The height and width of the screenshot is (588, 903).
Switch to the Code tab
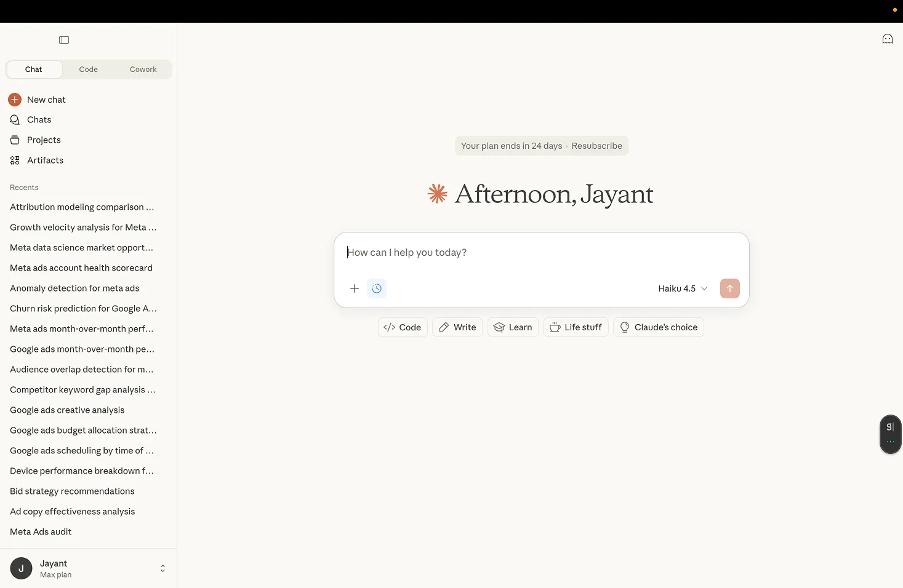89,70
